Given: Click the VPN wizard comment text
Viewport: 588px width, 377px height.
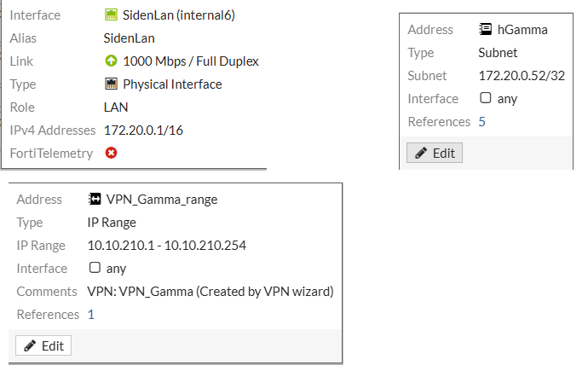Looking at the screenshot, I should click(x=210, y=292).
